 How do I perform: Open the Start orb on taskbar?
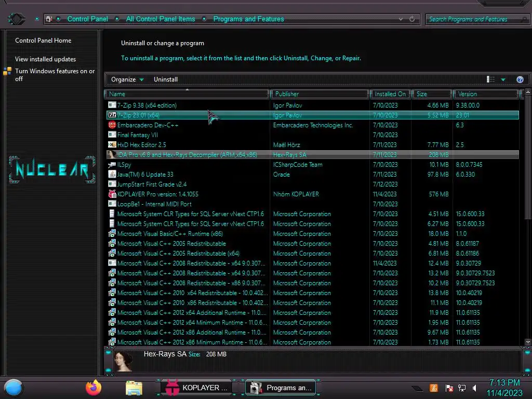[14, 388]
